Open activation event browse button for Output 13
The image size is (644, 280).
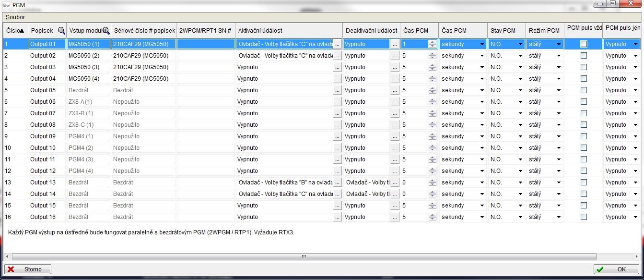337,183
